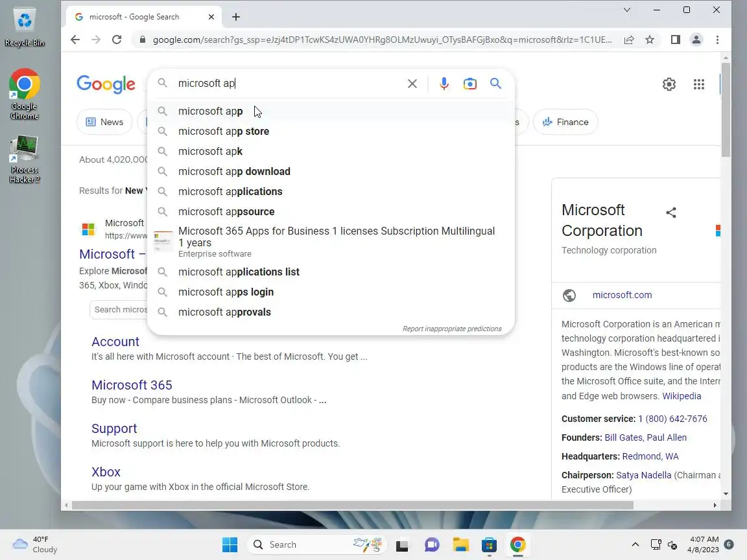
Task: Share this page icon in address bar
Action: pyautogui.click(x=629, y=40)
